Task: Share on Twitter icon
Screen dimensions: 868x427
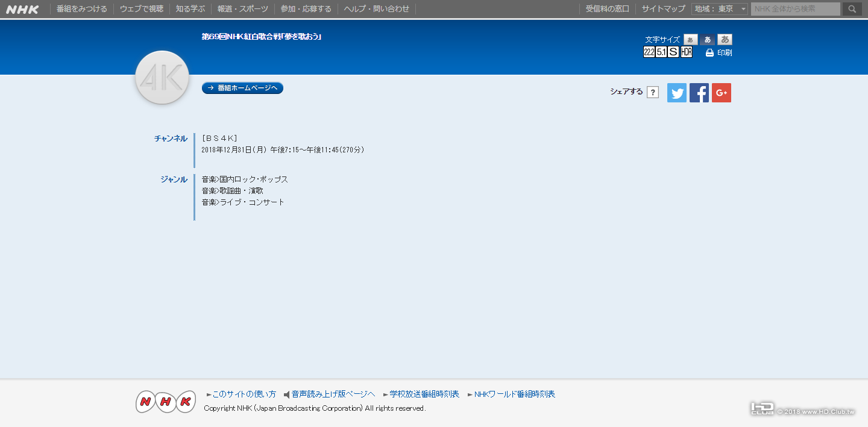Action: [x=677, y=93]
